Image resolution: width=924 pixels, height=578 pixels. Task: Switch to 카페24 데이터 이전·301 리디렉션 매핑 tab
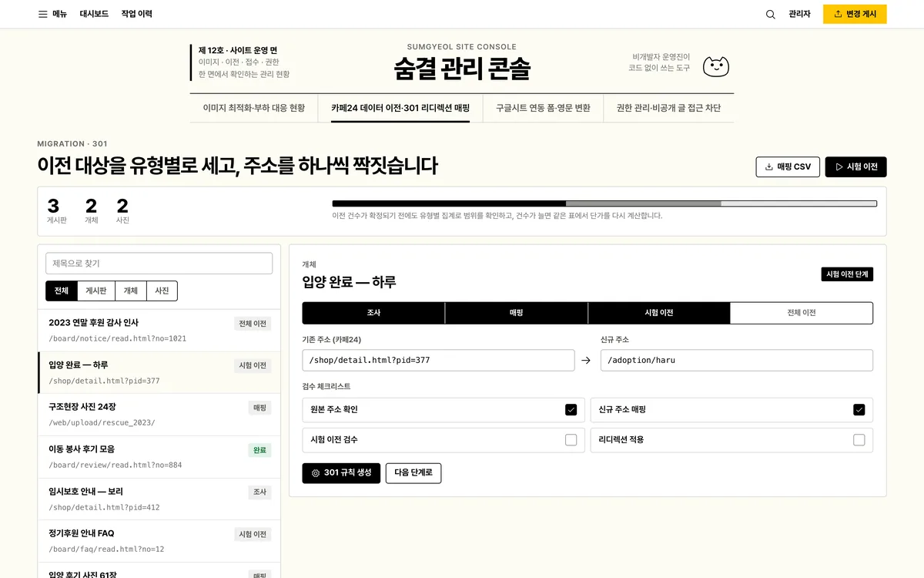tap(400, 108)
